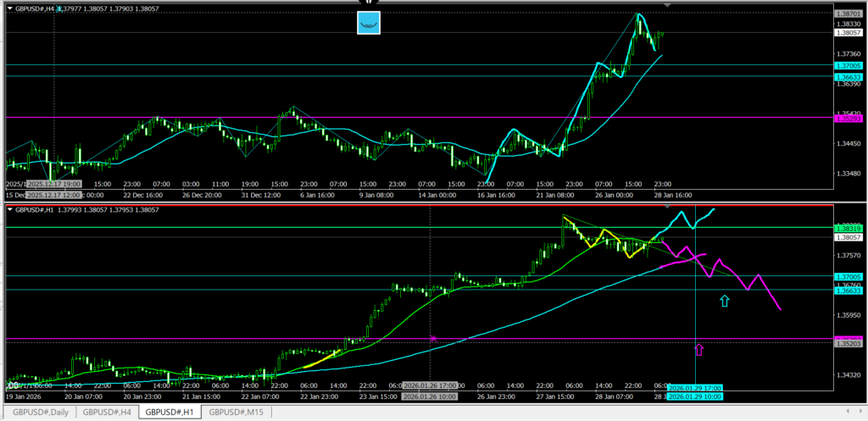This screenshot has width=868, height=421.
Task: Switch to the GBPUSD#,Daily tab
Action: pos(38,413)
